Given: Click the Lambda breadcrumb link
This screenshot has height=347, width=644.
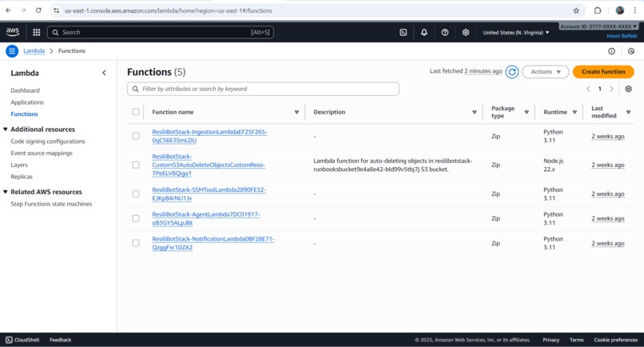Looking at the screenshot, I should pyautogui.click(x=34, y=50).
